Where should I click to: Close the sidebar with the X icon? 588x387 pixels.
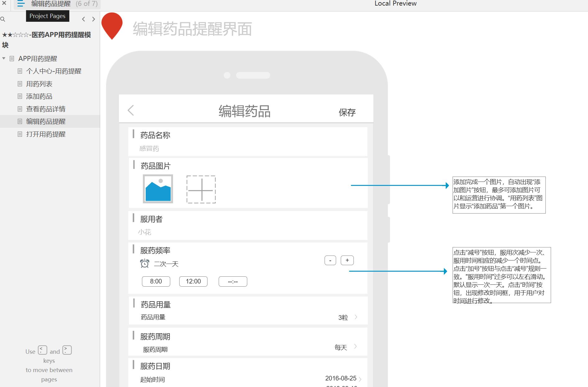point(4,3)
